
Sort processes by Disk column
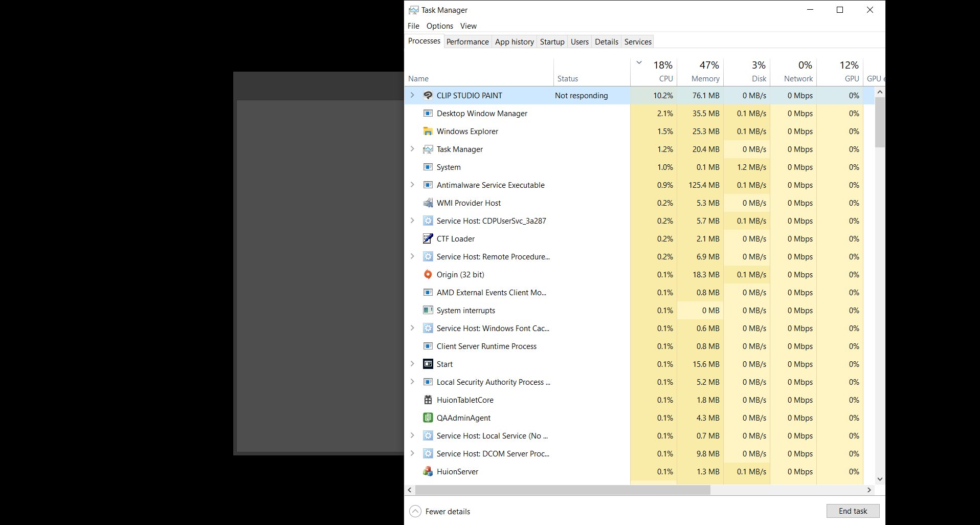(747, 72)
